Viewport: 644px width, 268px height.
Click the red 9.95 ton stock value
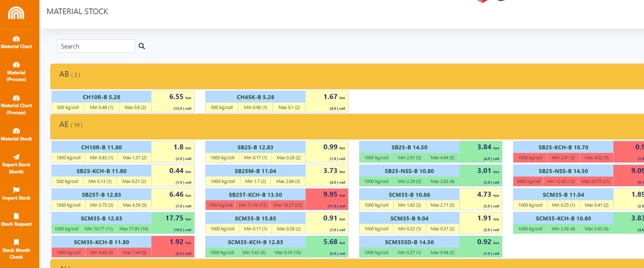(326, 195)
